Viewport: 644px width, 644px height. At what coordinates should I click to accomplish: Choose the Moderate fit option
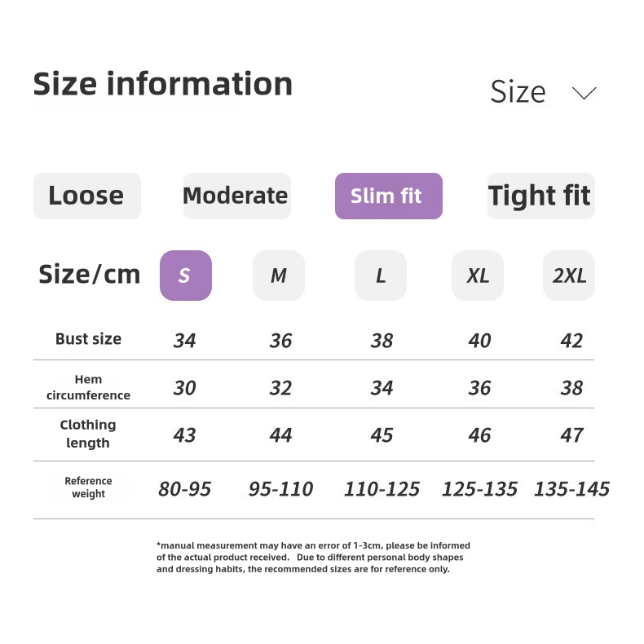236,196
